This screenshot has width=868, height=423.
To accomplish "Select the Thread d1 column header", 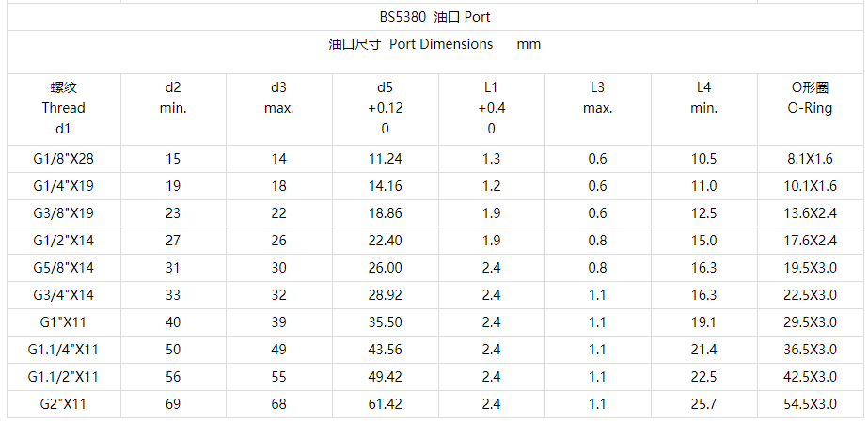I will click(x=64, y=108).
